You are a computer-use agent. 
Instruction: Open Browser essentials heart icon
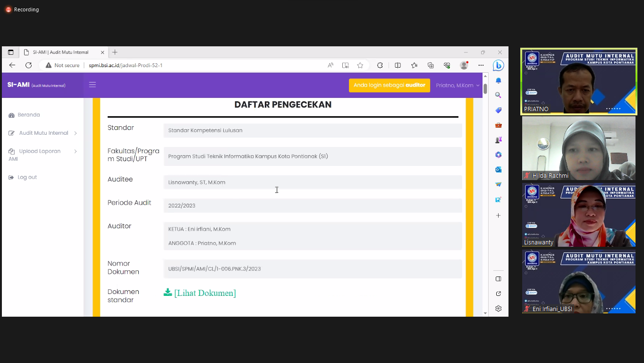coord(447,65)
